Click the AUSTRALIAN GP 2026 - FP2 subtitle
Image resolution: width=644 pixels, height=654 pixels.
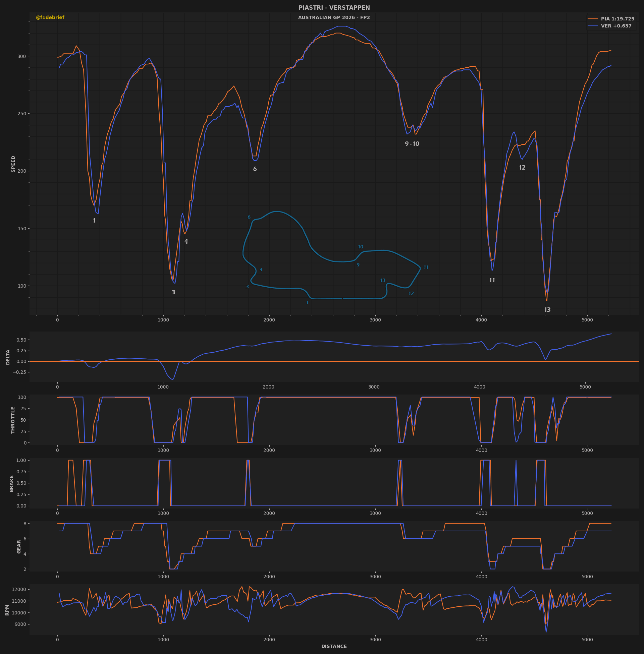pos(334,17)
